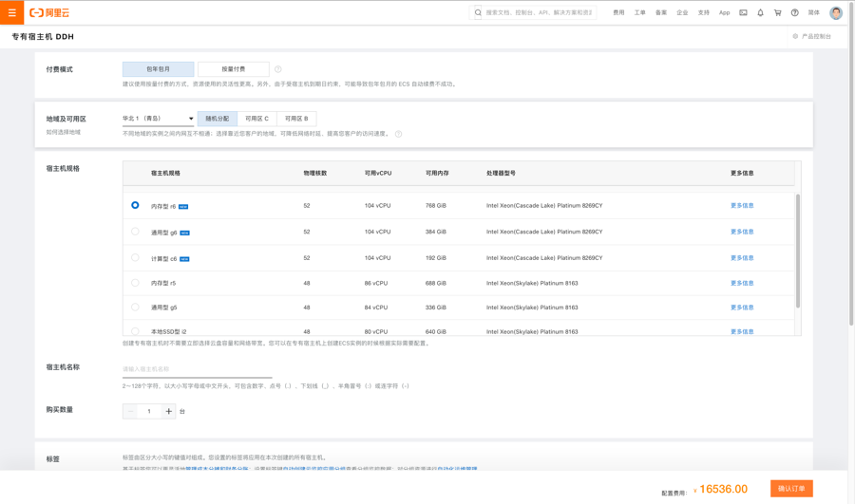855x504 pixels.
Task: Open notifications bell icon
Action: tap(760, 12)
